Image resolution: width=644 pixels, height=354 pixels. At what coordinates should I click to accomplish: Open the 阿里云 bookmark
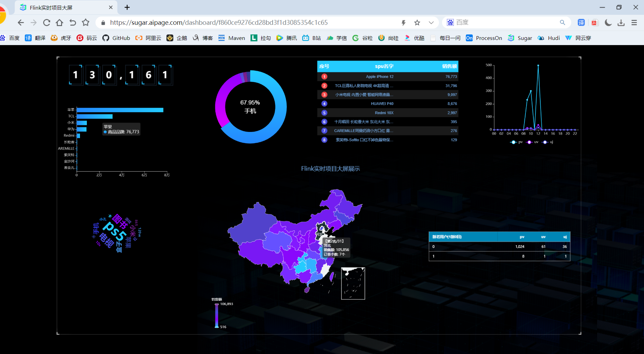tap(148, 38)
